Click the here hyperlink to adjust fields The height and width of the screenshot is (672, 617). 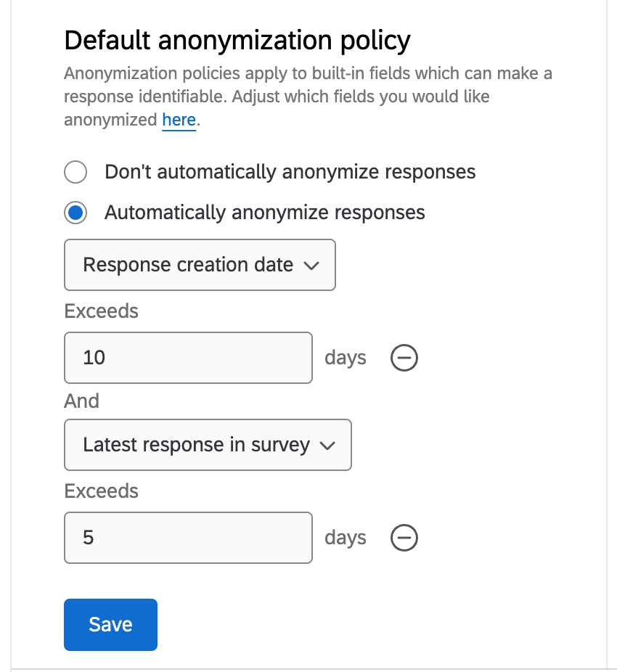179,120
